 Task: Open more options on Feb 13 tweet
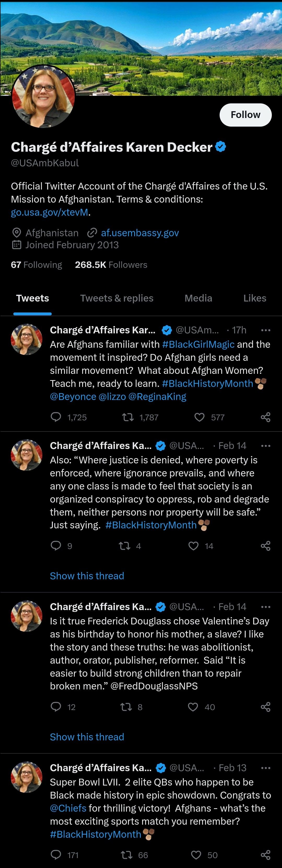point(266,768)
